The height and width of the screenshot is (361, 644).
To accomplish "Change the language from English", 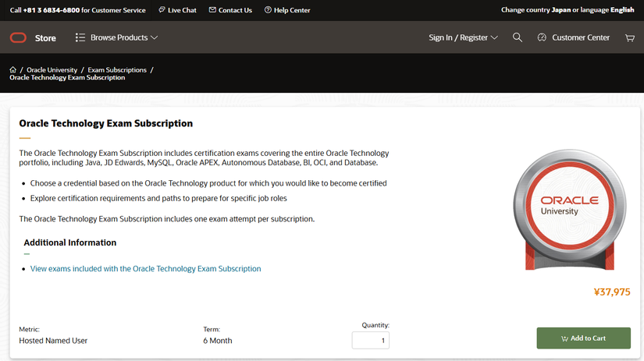I will pyautogui.click(x=622, y=10).
